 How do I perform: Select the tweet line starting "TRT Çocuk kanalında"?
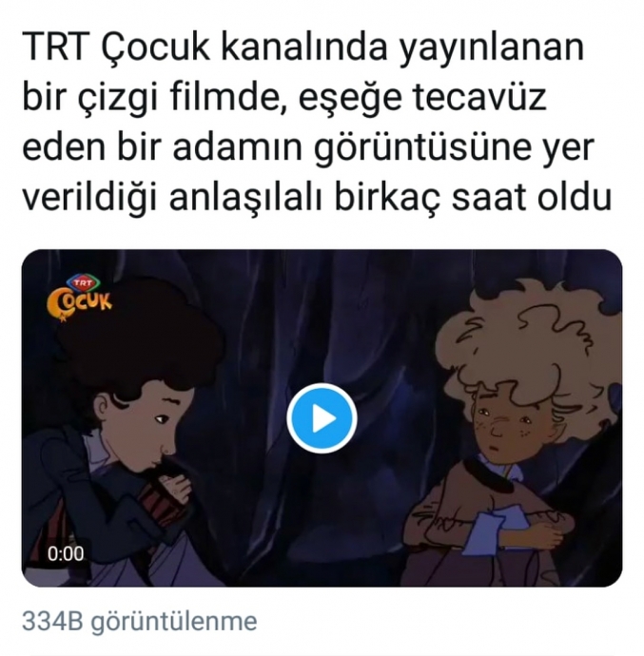303,48
